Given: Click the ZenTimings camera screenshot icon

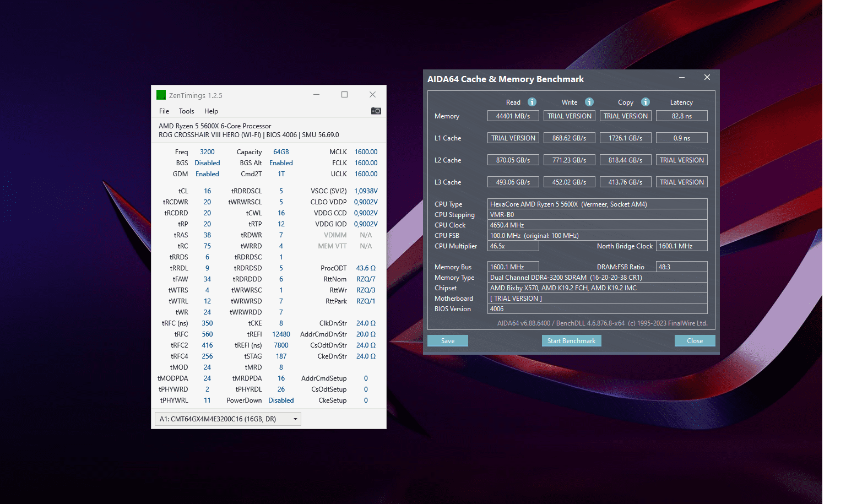Looking at the screenshot, I should (376, 111).
